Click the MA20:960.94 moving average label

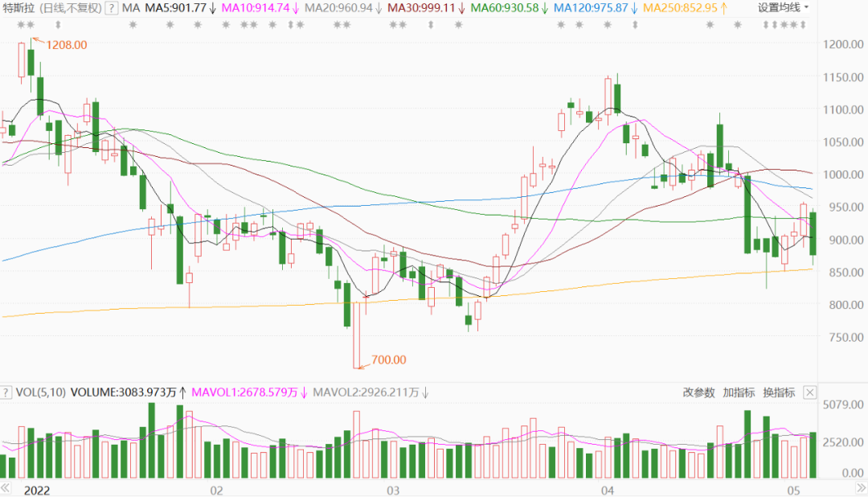tap(343, 8)
